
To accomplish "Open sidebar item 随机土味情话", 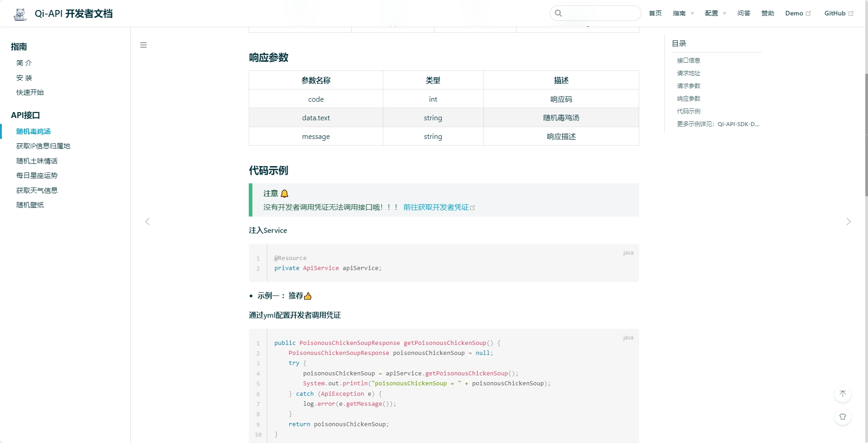I will [x=37, y=161].
